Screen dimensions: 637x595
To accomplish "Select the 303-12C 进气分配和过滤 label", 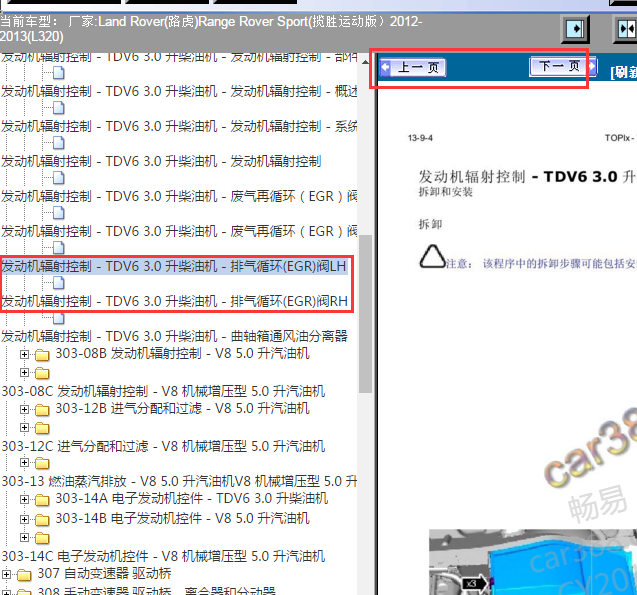I will click(163, 446).
